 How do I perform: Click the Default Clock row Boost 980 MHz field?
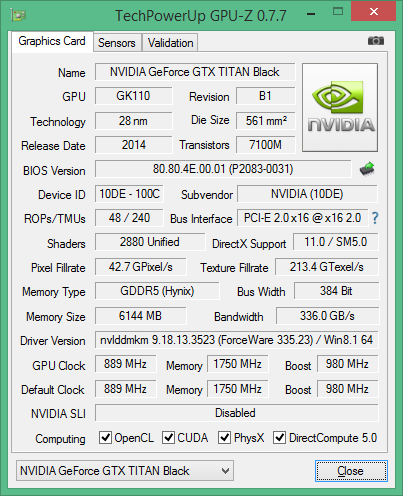coord(348,389)
